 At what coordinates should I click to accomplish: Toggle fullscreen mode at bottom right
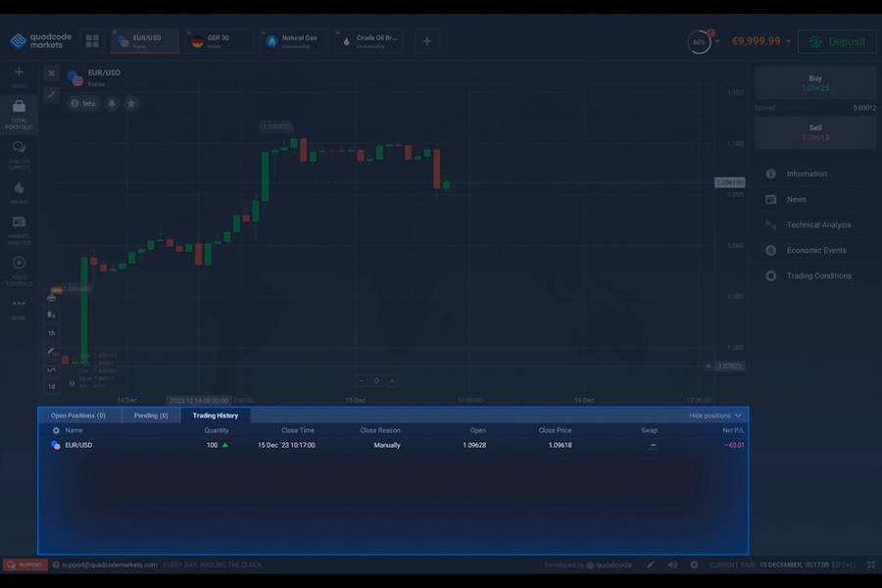click(868, 564)
